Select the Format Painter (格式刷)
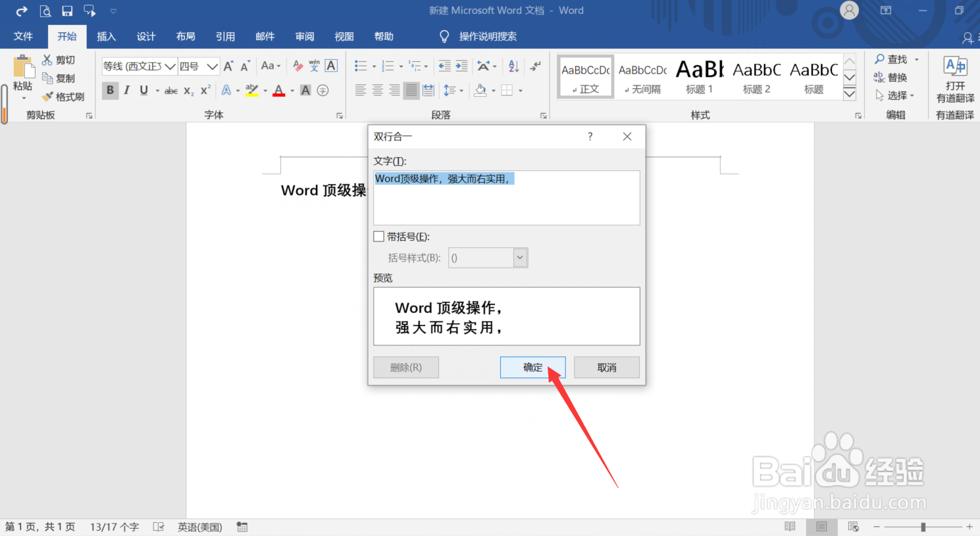Image resolution: width=980 pixels, height=536 pixels. tap(63, 97)
